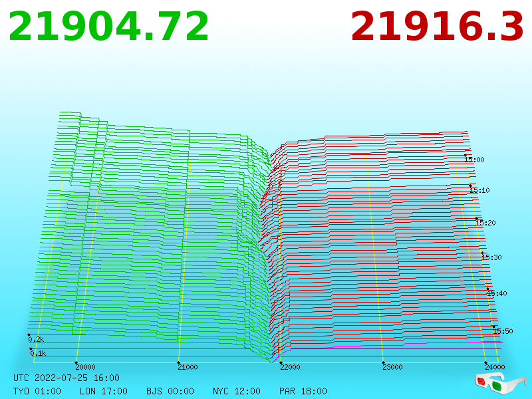Select the green bid price 21904.72
532x399 pixels.
[108, 27]
